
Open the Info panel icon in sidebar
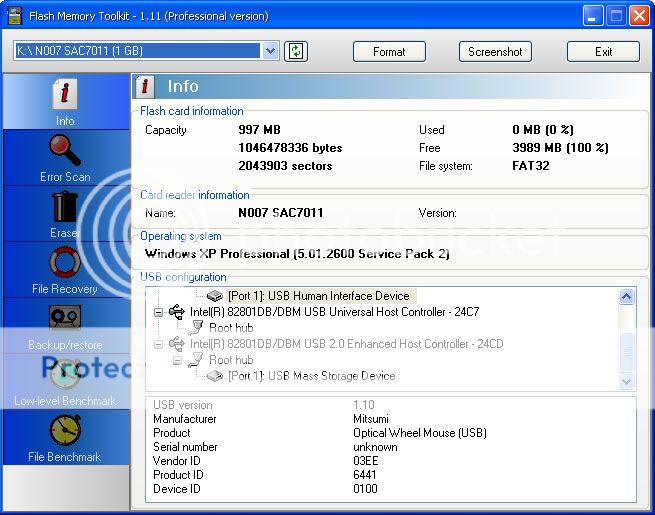point(65,96)
